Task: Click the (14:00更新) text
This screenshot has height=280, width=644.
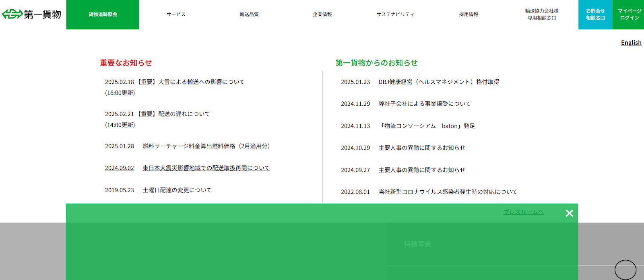Action: tap(120, 125)
